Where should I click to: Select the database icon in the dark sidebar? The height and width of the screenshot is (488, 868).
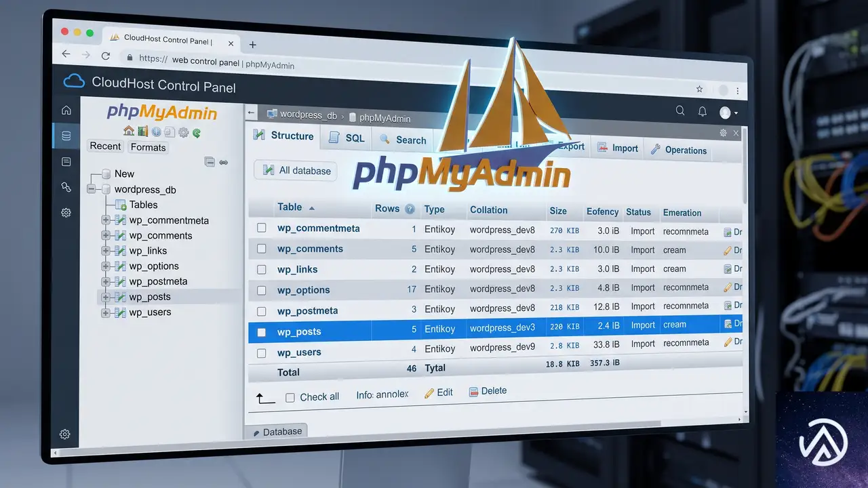click(x=66, y=136)
